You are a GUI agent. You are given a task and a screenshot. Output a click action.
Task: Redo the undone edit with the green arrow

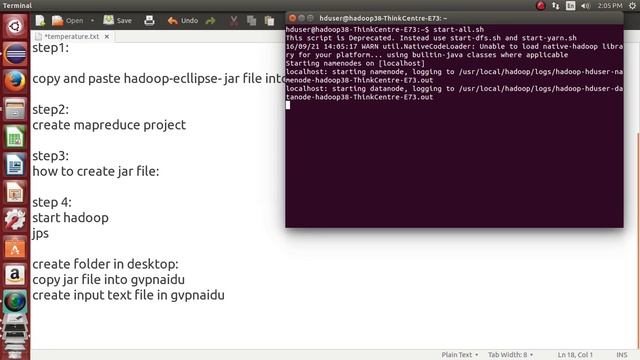pyautogui.click(x=210, y=20)
